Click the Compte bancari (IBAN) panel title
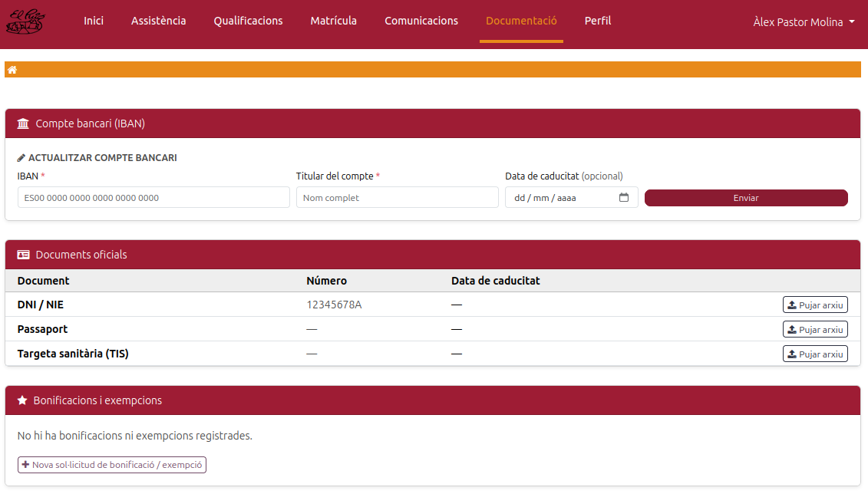The height and width of the screenshot is (494, 868). click(91, 123)
